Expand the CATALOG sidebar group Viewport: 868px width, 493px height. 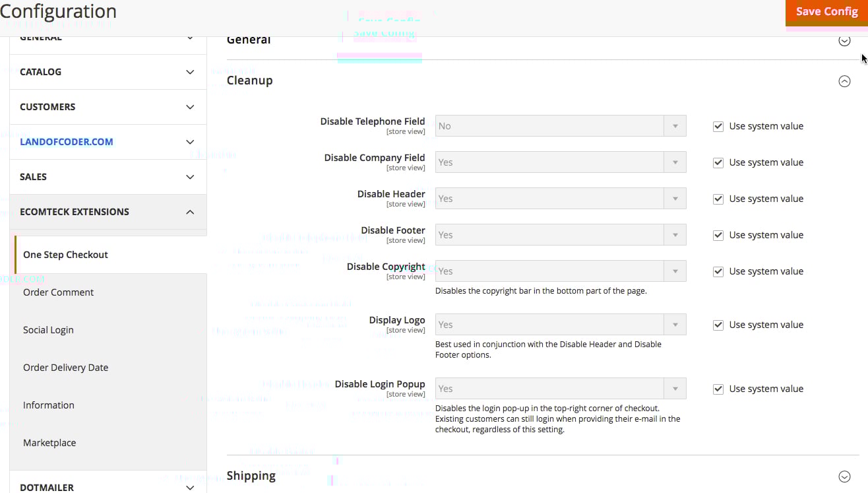[x=108, y=72]
